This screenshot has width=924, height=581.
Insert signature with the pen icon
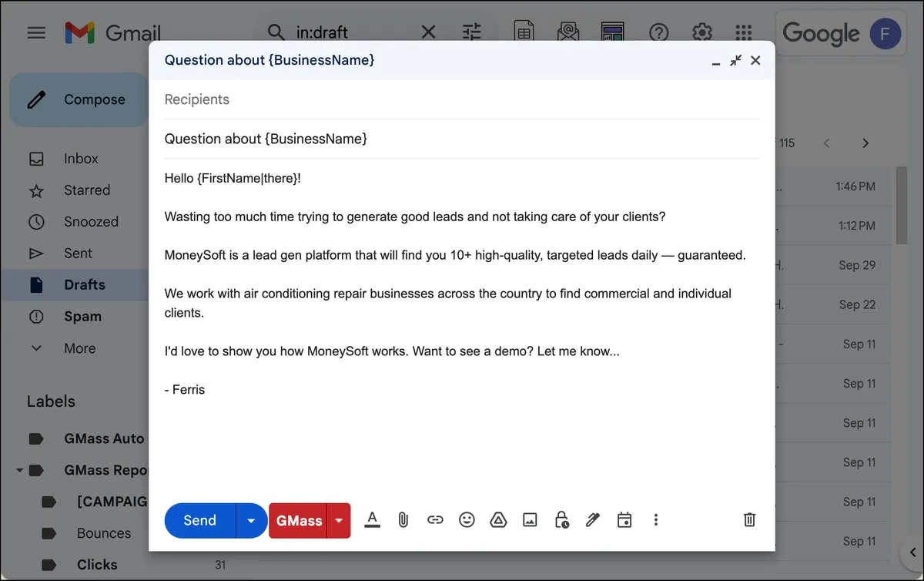[x=592, y=520]
